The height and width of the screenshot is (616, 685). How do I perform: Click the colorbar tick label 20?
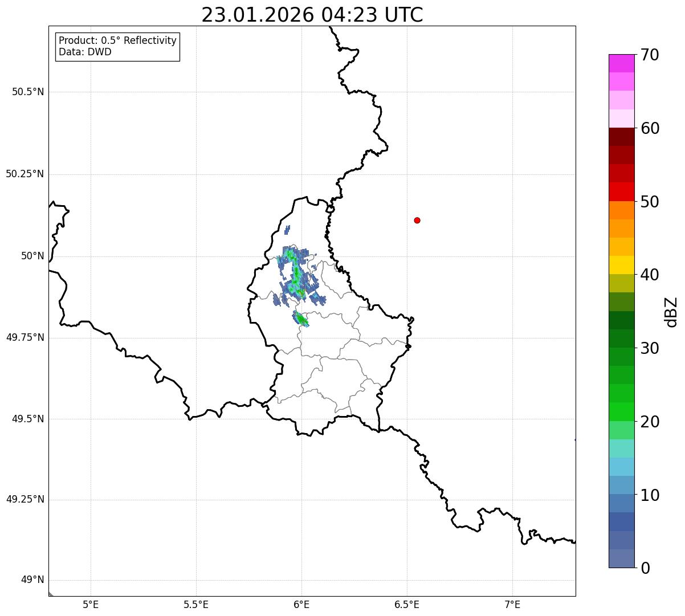[650, 422]
